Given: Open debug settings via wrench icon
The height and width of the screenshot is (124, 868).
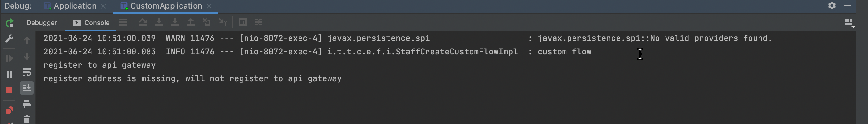Looking at the screenshot, I should (9, 39).
